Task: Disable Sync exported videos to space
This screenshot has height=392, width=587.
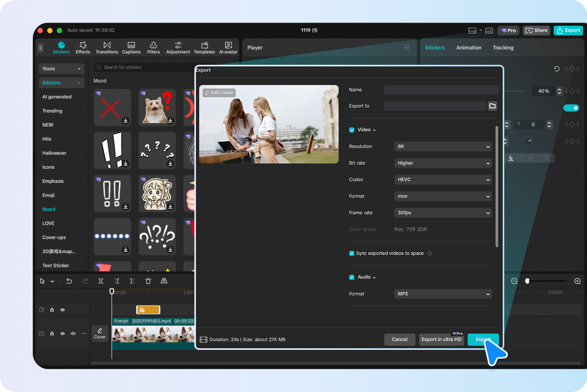Action: click(352, 253)
